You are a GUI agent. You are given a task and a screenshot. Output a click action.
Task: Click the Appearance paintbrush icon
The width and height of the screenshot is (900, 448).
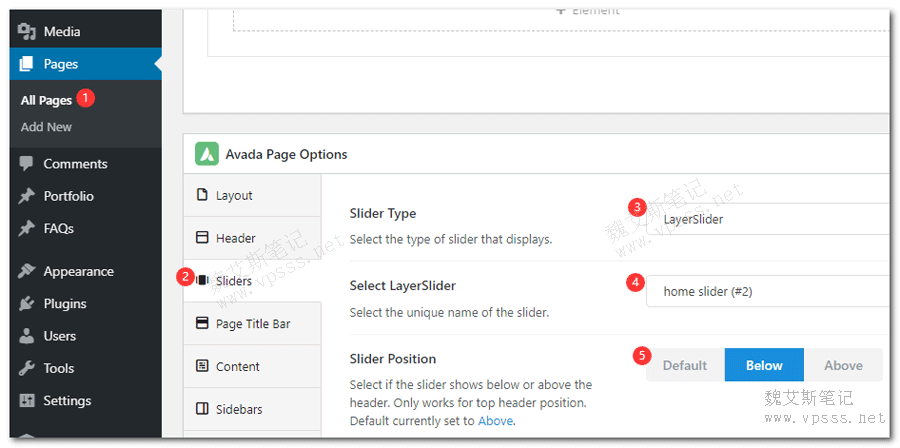pyautogui.click(x=27, y=272)
